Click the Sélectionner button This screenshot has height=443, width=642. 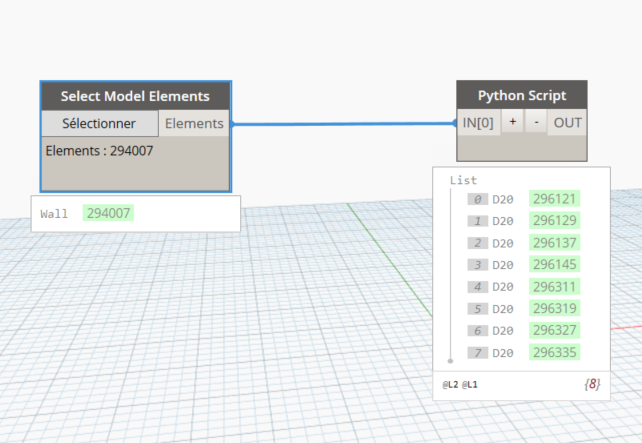click(x=99, y=123)
